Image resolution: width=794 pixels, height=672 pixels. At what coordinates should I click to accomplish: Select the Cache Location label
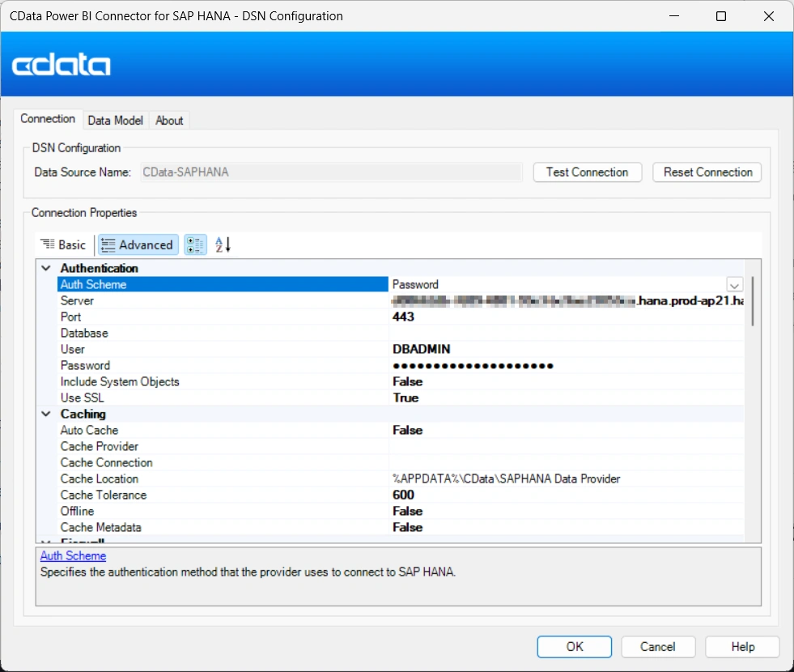point(100,479)
